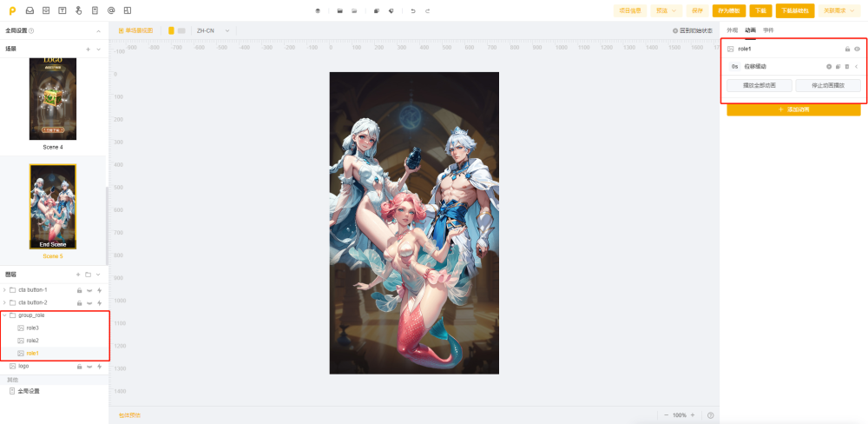
Task: Open the layers section dropdown chevron
Action: click(x=98, y=275)
